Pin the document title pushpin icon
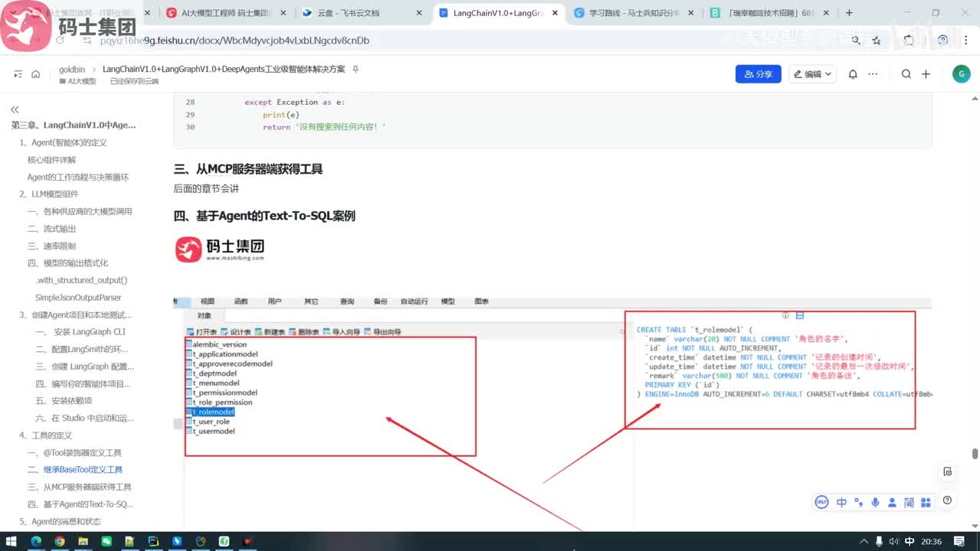Image resolution: width=980 pixels, height=551 pixels. coord(355,69)
